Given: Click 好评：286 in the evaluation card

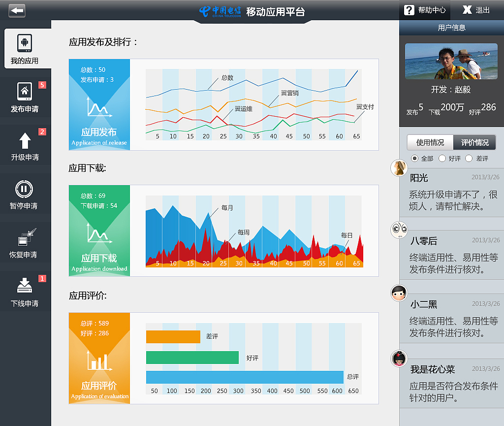Looking at the screenshot, I should [94, 333].
